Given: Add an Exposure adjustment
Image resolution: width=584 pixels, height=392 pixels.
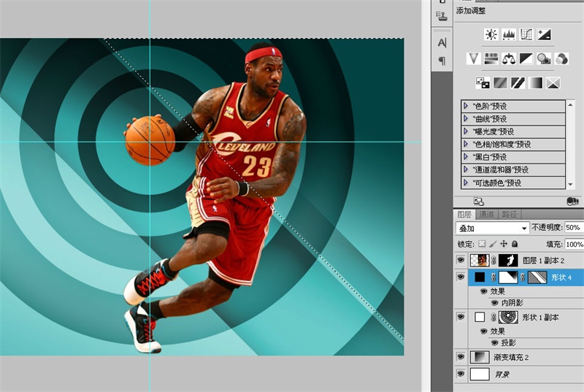Looking at the screenshot, I should [545, 34].
